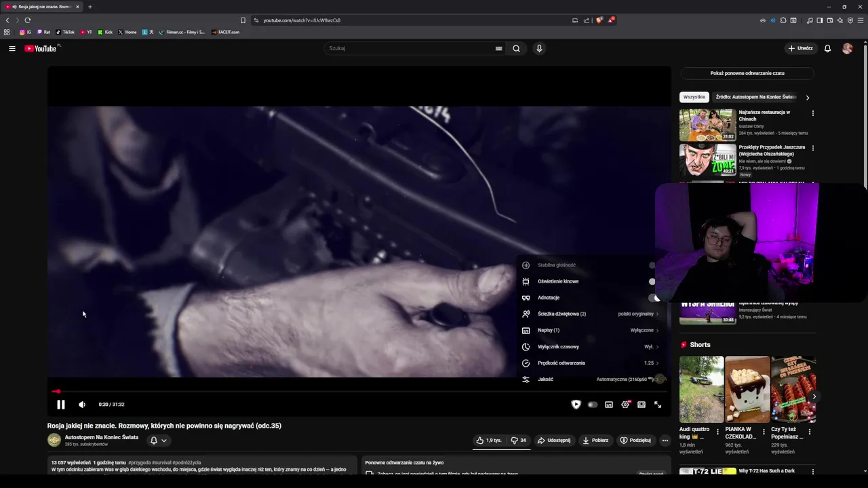Switch to theater mode view
868x488 pixels.
pyautogui.click(x=642, y=405)
